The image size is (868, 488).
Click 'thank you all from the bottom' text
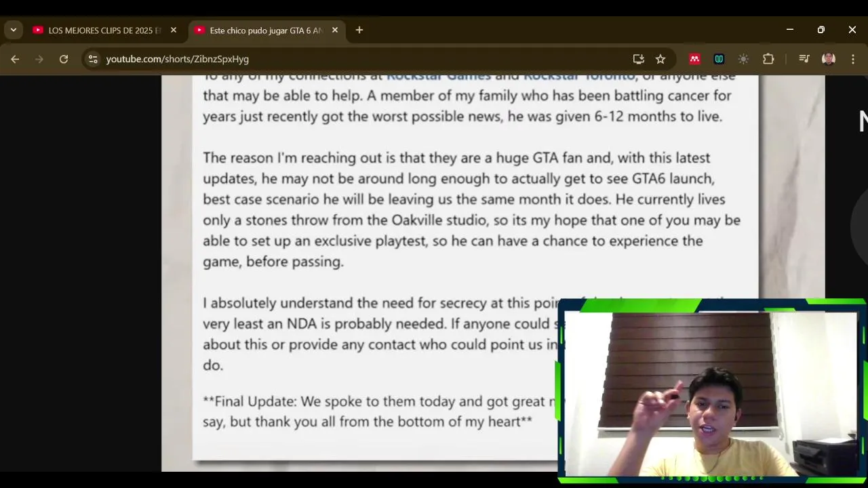[x=354, y=422]
